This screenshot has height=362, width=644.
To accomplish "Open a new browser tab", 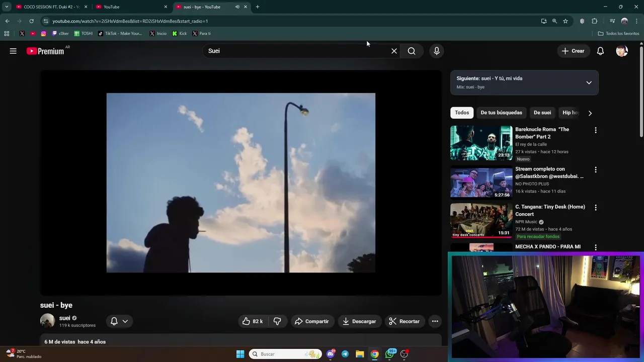I will click(x=258, y=7).
